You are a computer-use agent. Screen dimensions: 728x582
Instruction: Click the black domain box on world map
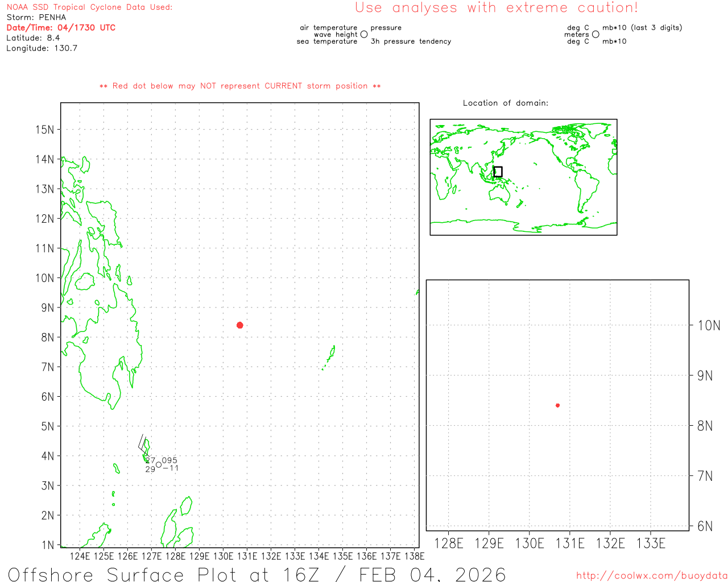click(x=498, y=172)
